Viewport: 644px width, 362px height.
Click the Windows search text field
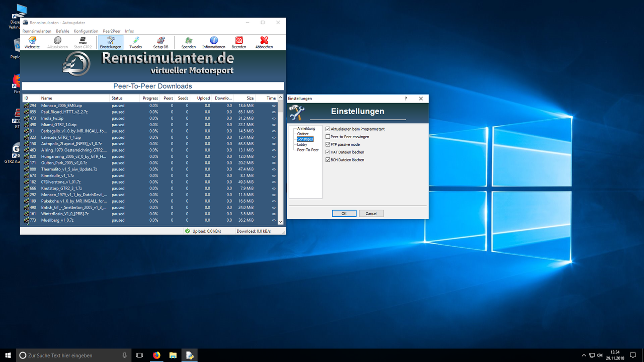73,355
